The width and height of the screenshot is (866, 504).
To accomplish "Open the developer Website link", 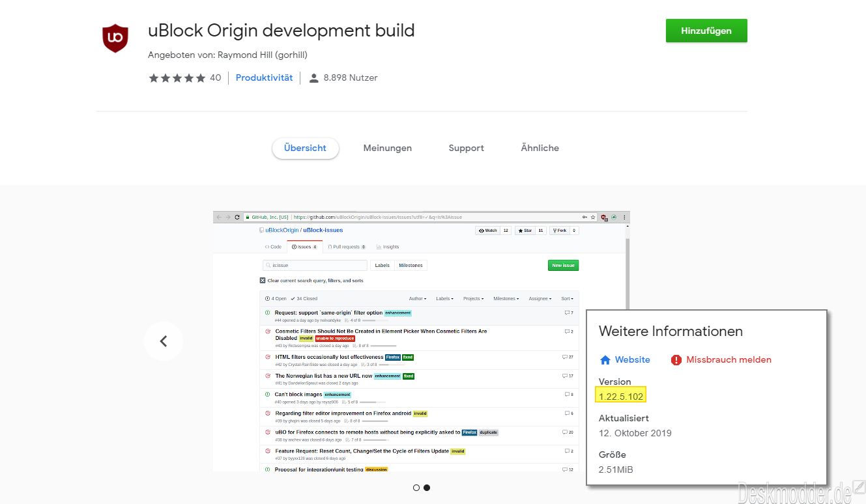I will [632, 359].
